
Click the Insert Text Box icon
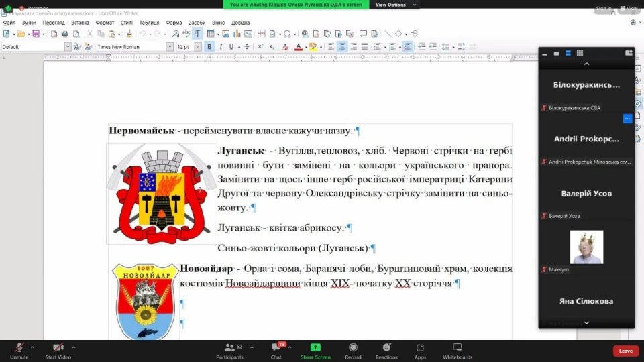click(x=248, y=34)
